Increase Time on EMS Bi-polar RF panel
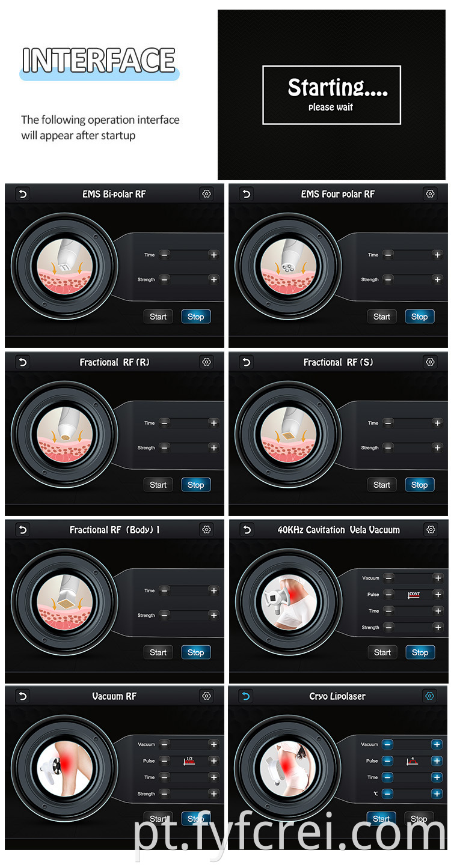 click(213, 255)
